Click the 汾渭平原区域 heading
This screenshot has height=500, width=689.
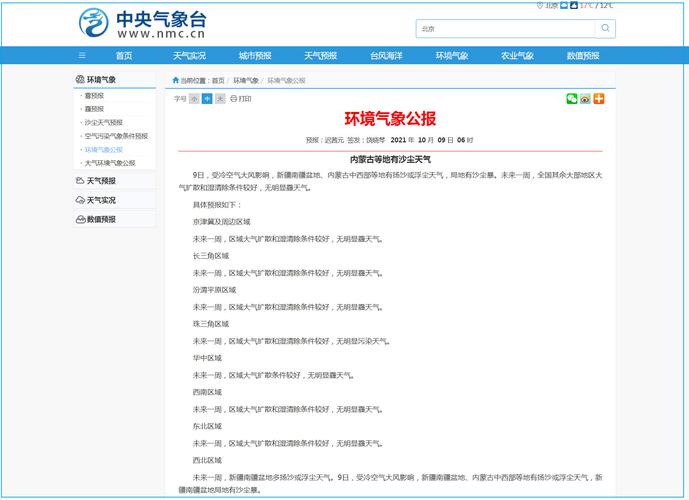click(x=214, y=290)
